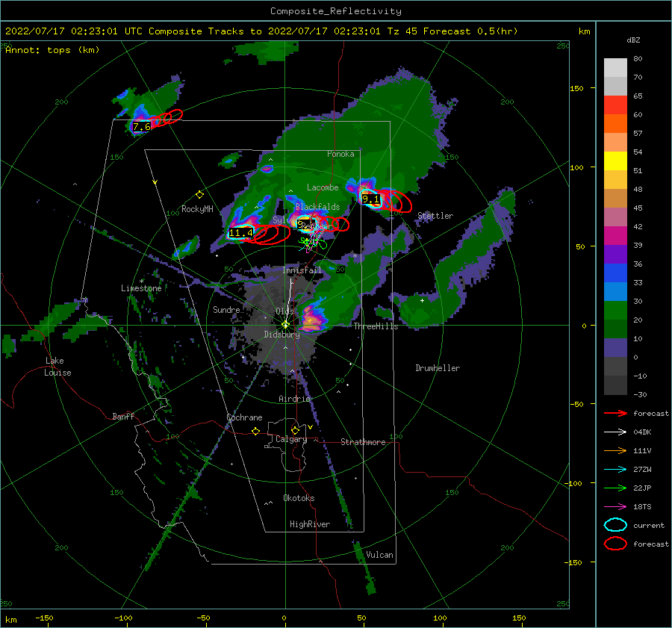Click the cyan current ellipse legend icon
This screenshot has width=672, height=628.
tap(615, 525)
